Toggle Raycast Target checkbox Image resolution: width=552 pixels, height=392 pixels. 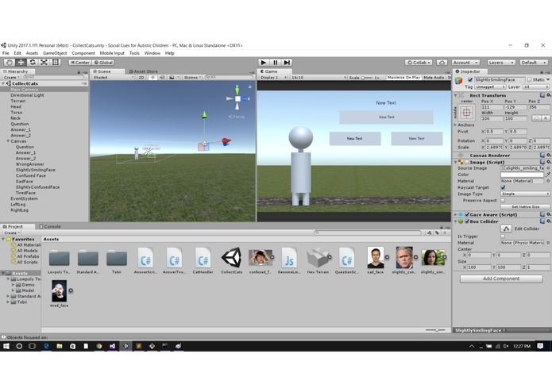point(503,187)
